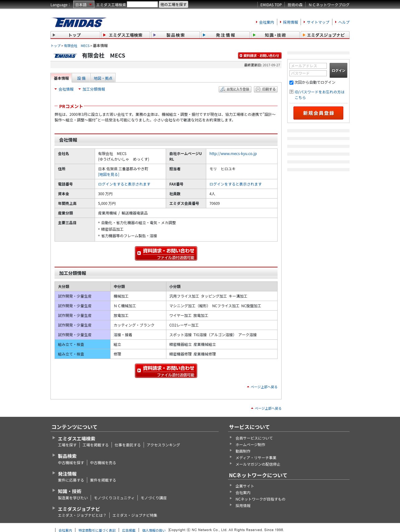
Task: Click the CO2レーザー加工 table cell
Action: tap(222, 325)
